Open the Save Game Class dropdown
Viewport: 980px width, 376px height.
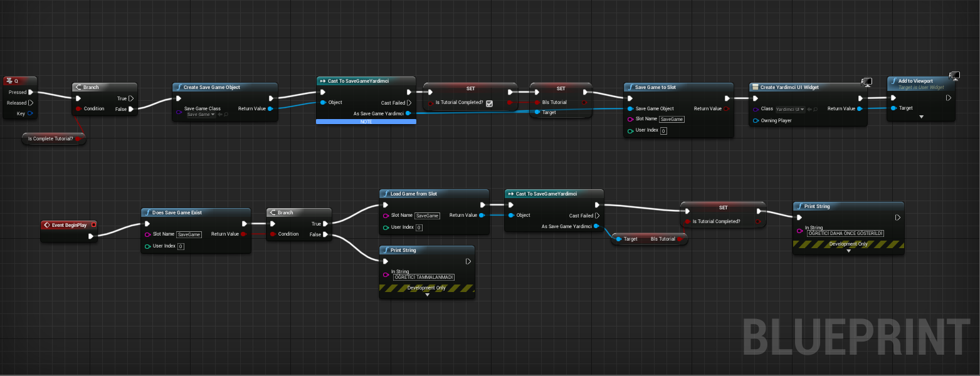pyautogui.click(x=201, y=115)
